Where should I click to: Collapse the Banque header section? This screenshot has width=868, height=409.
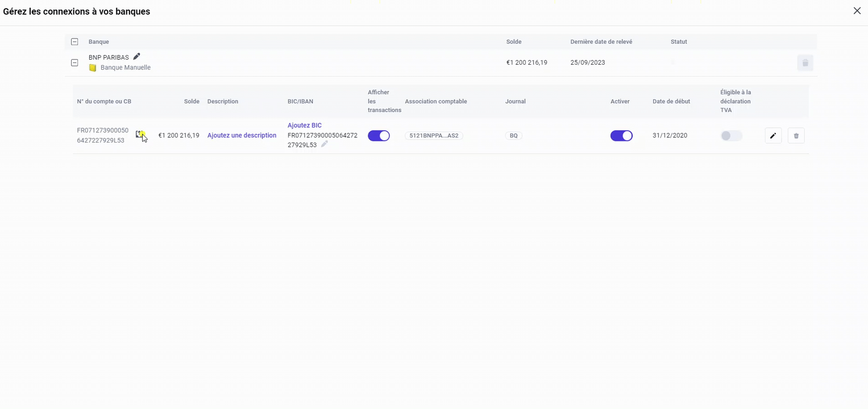coord(74,41)
